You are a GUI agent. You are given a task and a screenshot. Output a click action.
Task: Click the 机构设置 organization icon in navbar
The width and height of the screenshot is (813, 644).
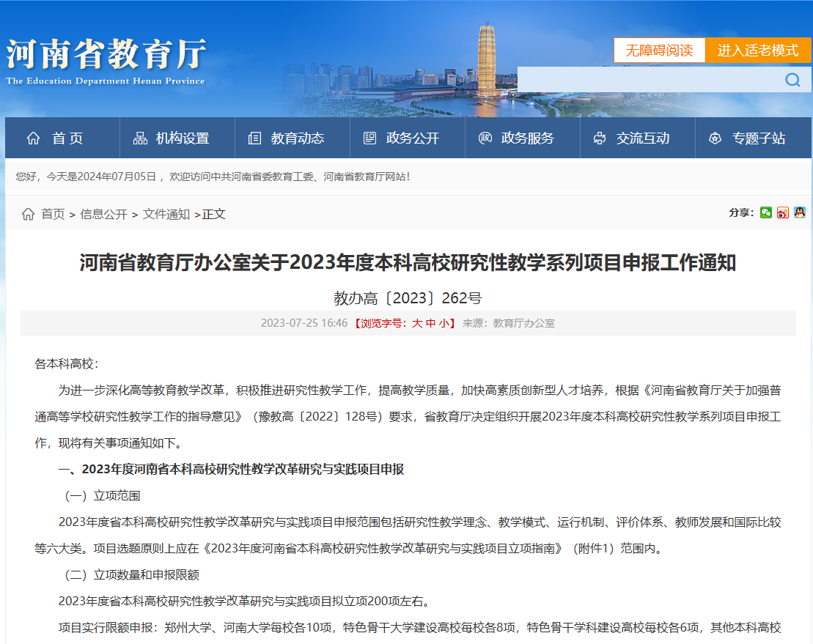(x=140, y=138)
